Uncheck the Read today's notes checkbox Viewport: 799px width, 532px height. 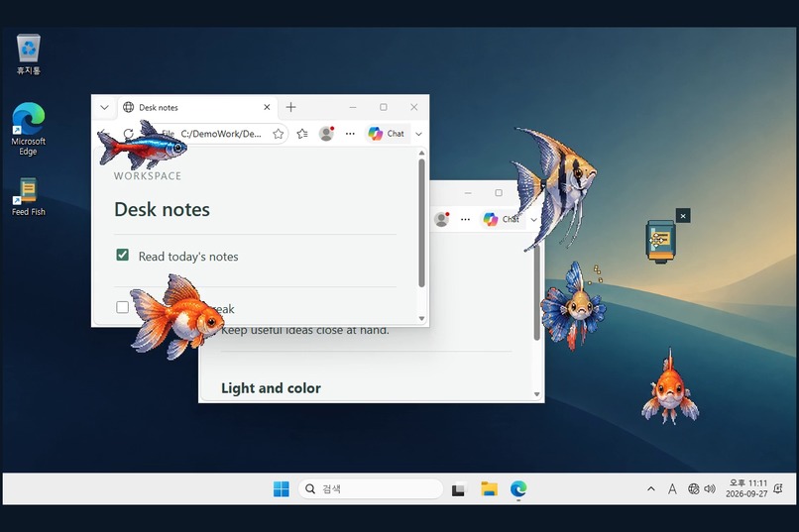pyautogui.click(x=122, y=255)
